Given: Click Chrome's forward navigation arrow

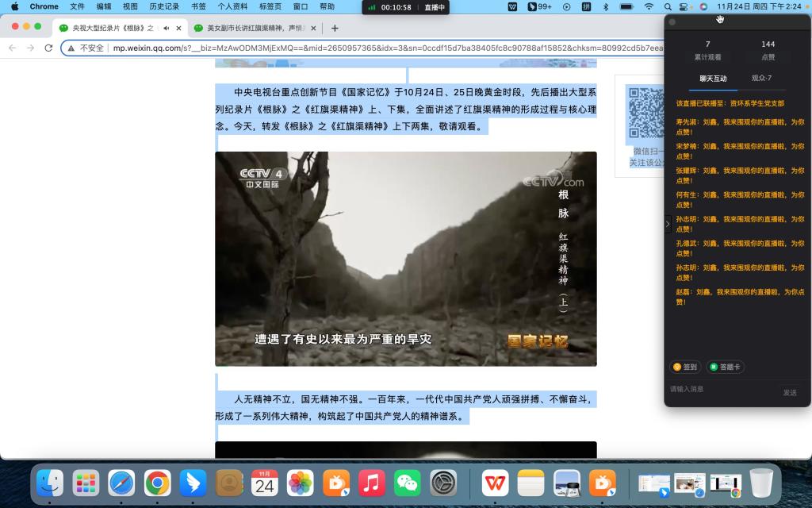Looking at the screenshot, I should tap(31, 48).
